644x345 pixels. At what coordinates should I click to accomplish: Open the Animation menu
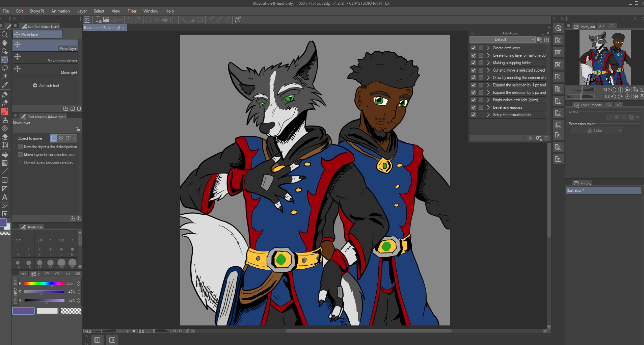tap(60, 11)
